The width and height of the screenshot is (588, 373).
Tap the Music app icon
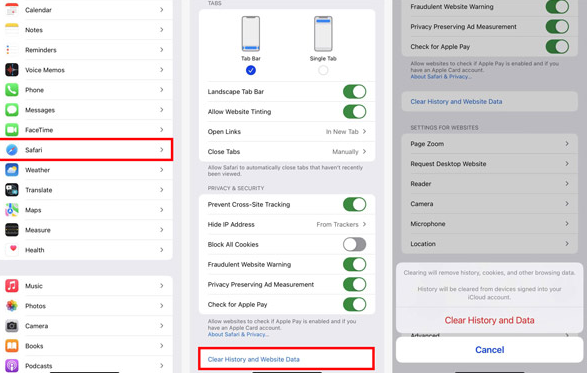click(x=12, y=286)
